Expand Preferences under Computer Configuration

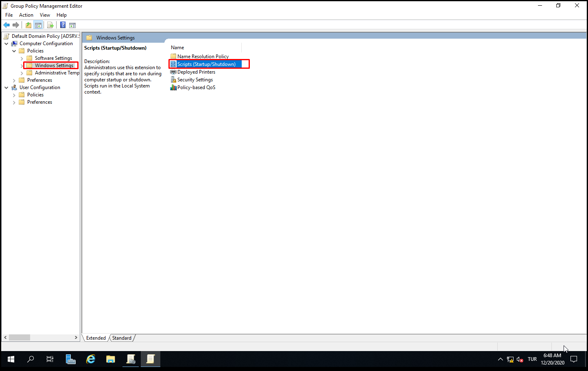click(x=14, y=80)
